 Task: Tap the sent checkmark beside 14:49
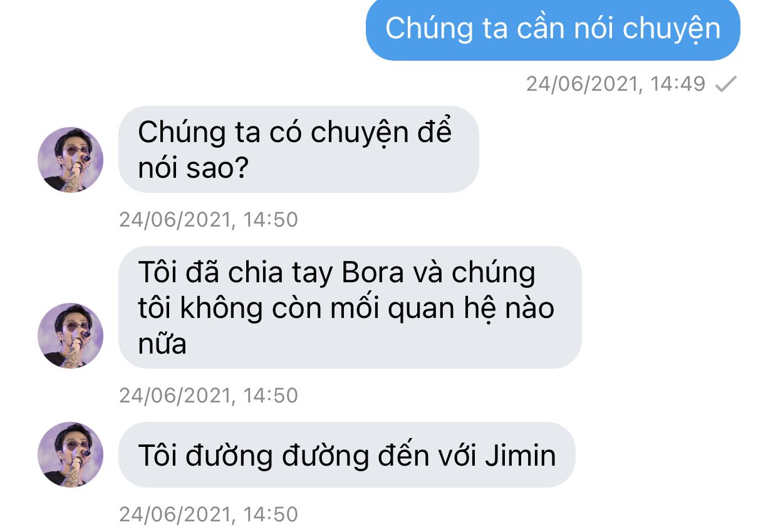point(727,84)
